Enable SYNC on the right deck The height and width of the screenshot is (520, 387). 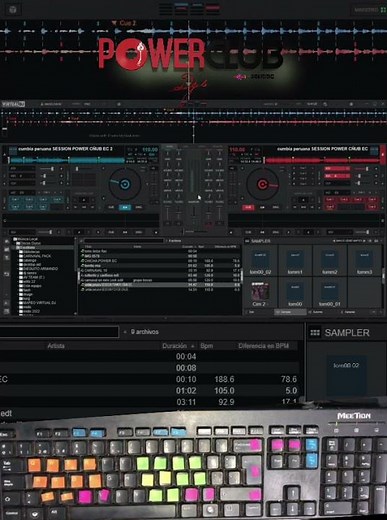(x=276, y=207)
